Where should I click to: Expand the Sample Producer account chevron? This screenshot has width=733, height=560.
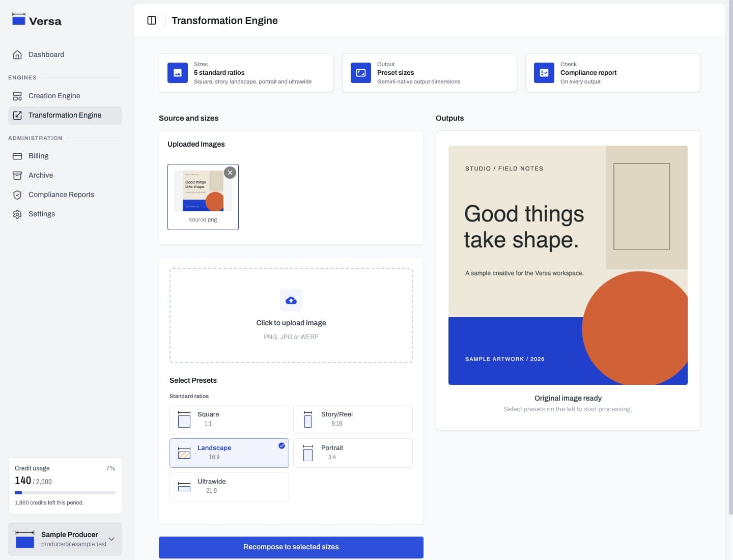tap(111, 539)
